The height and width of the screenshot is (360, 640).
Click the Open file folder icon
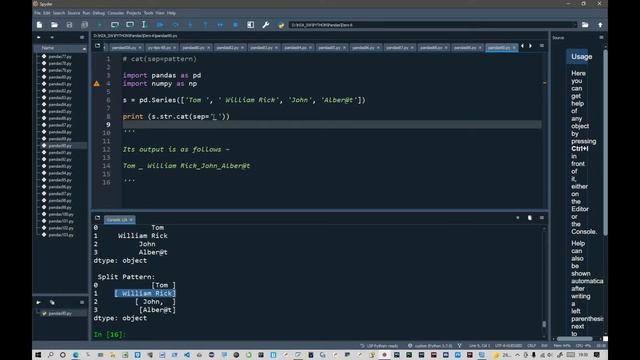point(54,25)
